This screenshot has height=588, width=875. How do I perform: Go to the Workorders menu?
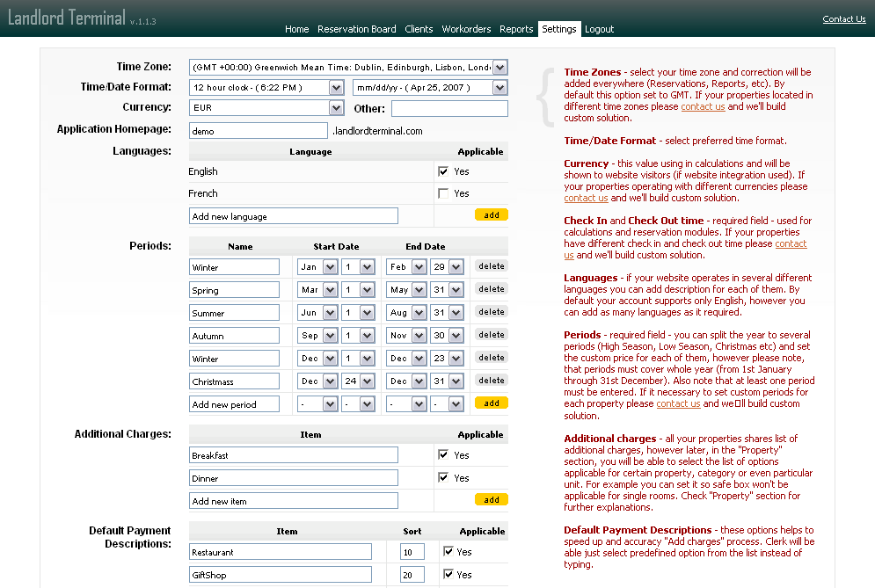[466, 29]
